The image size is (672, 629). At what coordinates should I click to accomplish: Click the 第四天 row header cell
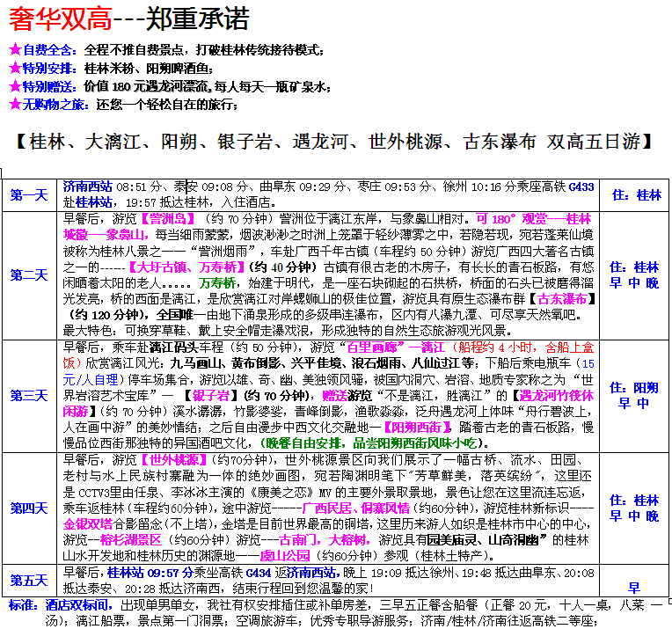29,508
